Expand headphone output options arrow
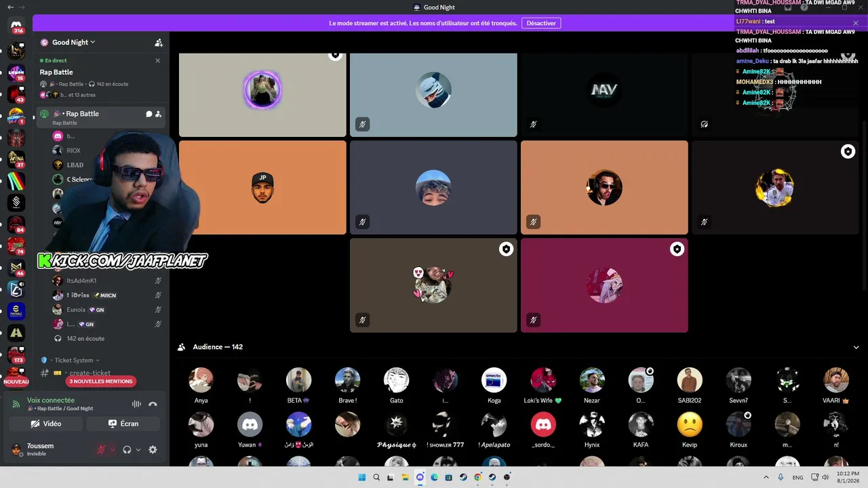 tap(138, 449)
